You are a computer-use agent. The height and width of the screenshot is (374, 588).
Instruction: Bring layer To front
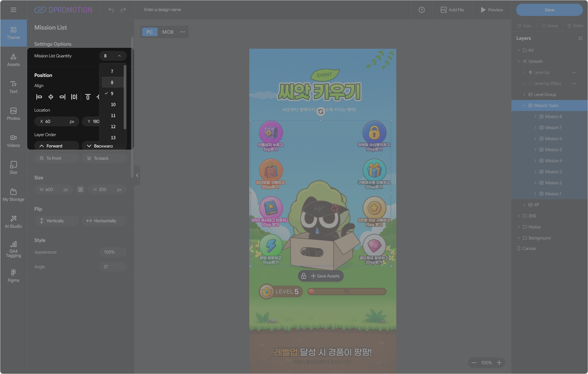click(x=57, y=158)
